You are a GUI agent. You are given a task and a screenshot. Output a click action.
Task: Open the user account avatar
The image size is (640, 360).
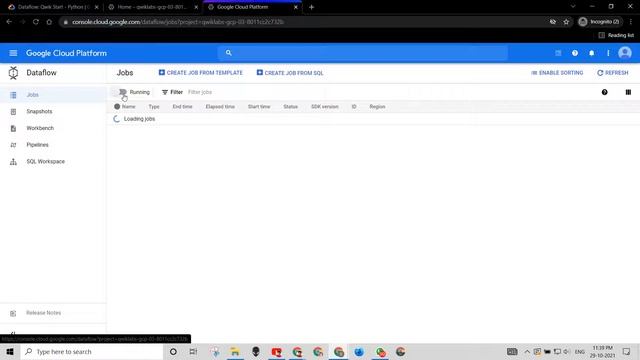625,53
